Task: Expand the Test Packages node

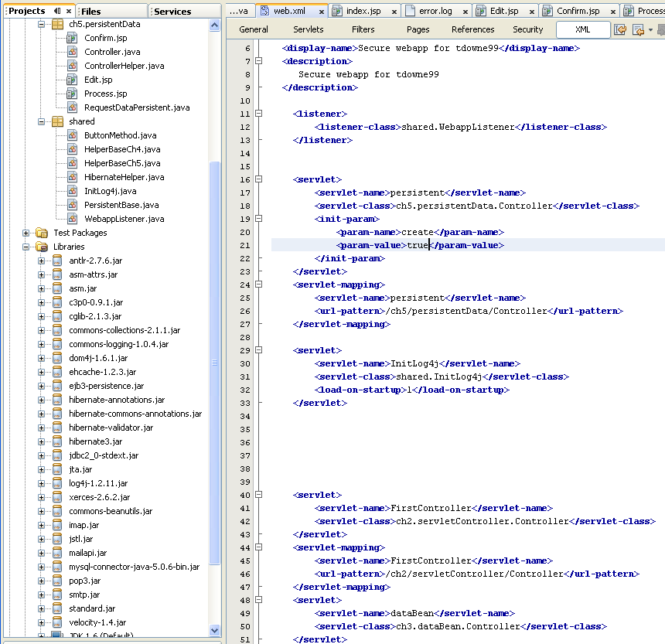Action: tap(26, 233)
